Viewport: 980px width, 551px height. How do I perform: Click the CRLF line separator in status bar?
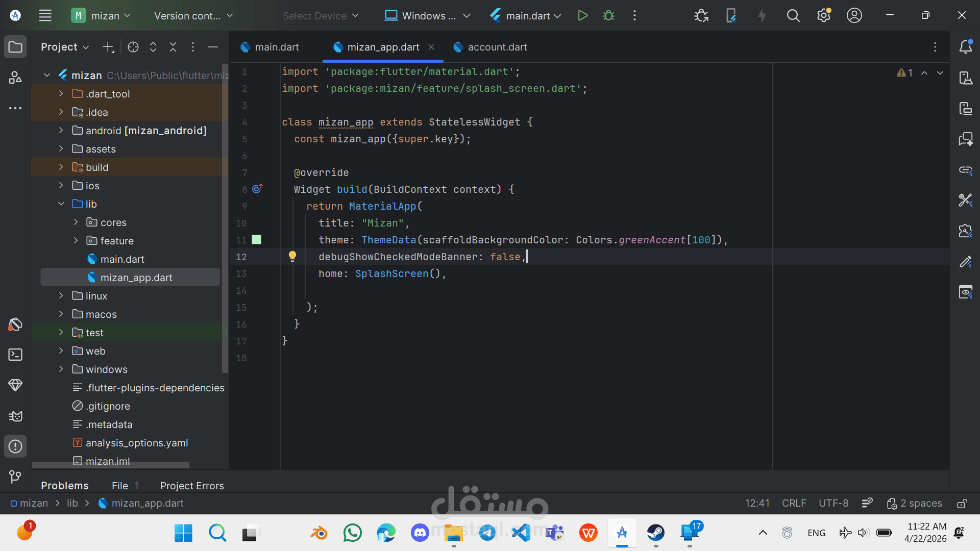794,503
